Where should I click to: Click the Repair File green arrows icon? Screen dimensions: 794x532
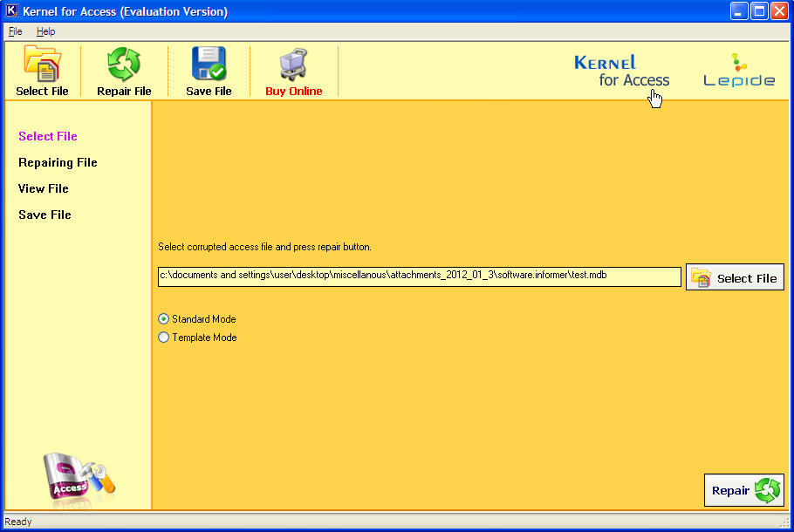click(x=124, y=65)
